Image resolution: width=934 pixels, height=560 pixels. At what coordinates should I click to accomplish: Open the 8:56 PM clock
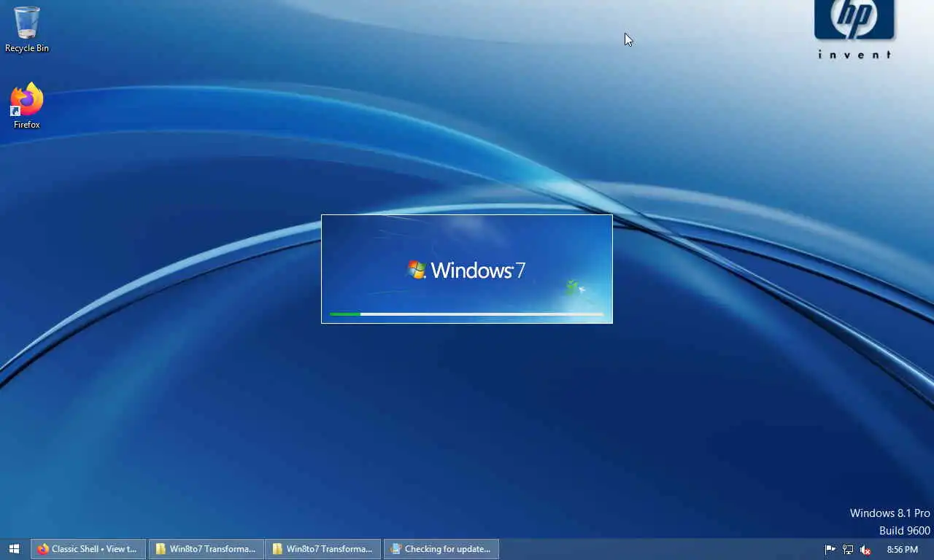(x=903, y=550)
